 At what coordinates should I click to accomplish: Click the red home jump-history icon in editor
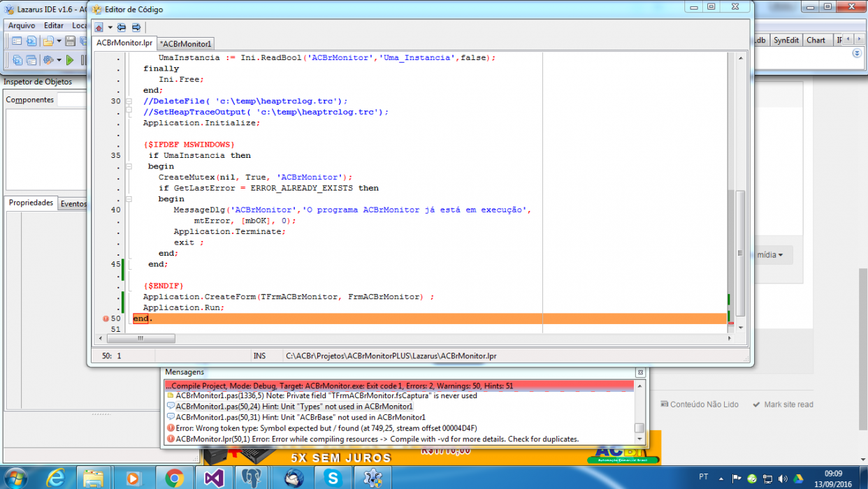click(99, 27)
